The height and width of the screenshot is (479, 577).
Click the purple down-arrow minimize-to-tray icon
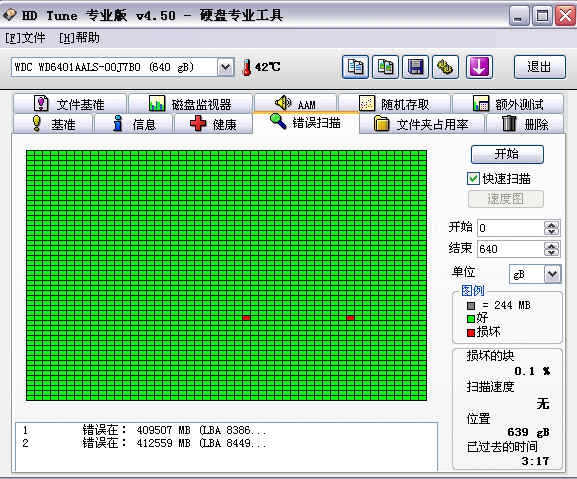[x=479, y=67]
